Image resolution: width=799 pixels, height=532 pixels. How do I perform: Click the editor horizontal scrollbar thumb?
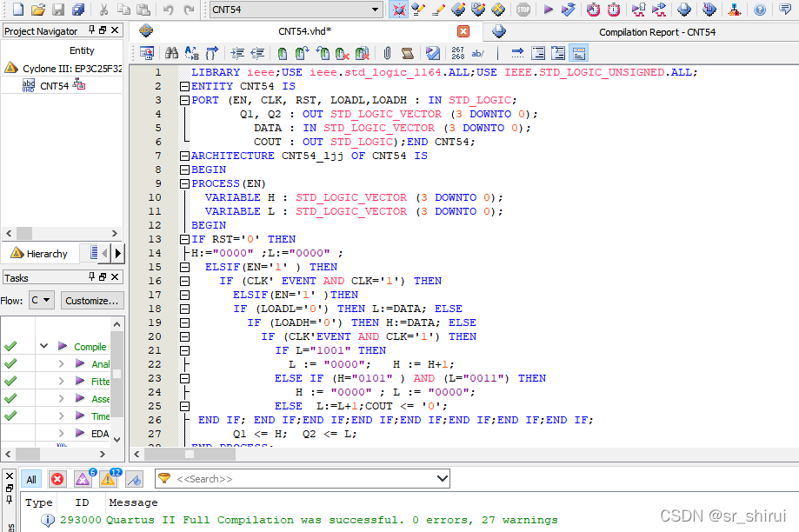pyautogui.click(x=189, y=454)
